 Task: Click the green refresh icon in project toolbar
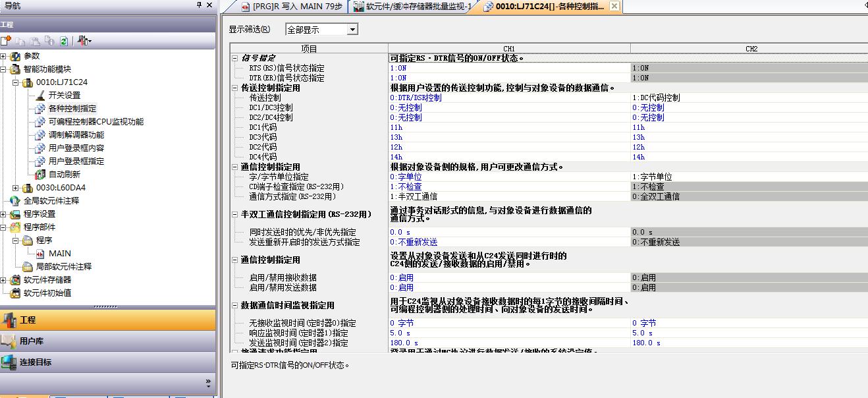(x=63, y=41)
